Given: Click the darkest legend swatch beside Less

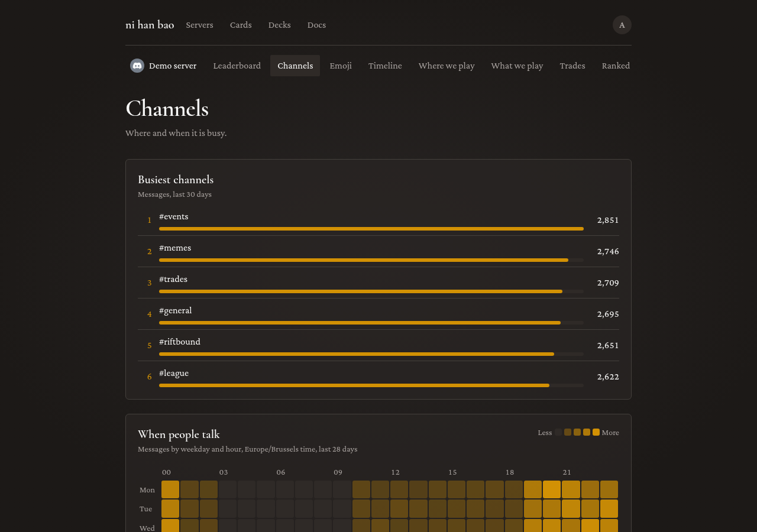Looking at the screenshot, I should (x=558, y=432).
